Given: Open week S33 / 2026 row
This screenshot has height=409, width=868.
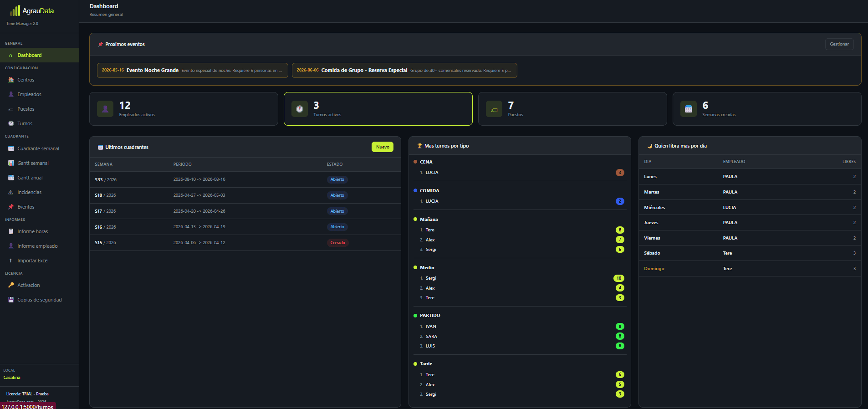Looking at the screenshot, I should coord(245,179).
